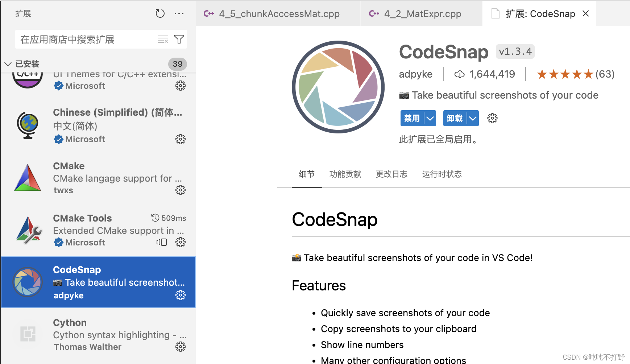Select the CMake Tools extension
Image resolution: width=630 pixels, height=364 pixels.
(98, 230)
